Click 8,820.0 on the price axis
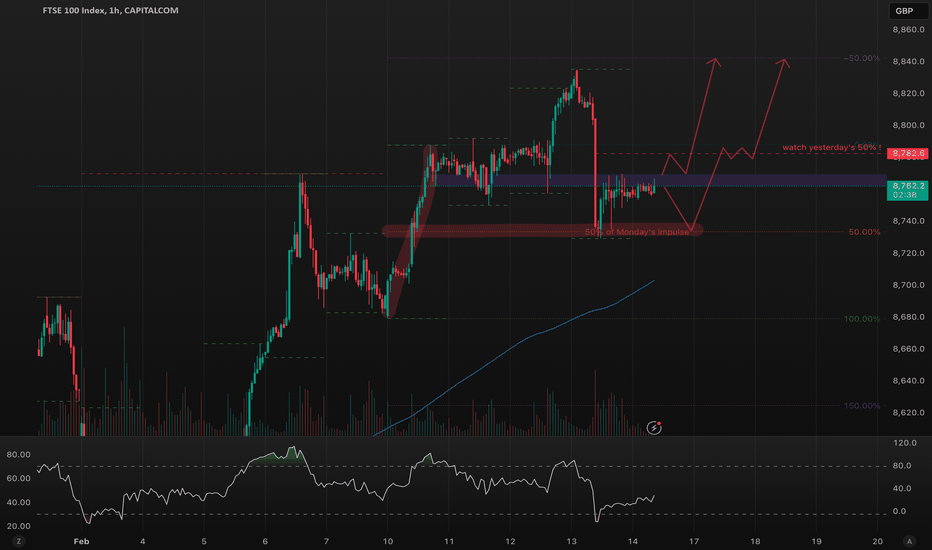The width and height of the screenshot is (932, 550). click(x=908, y=93)
